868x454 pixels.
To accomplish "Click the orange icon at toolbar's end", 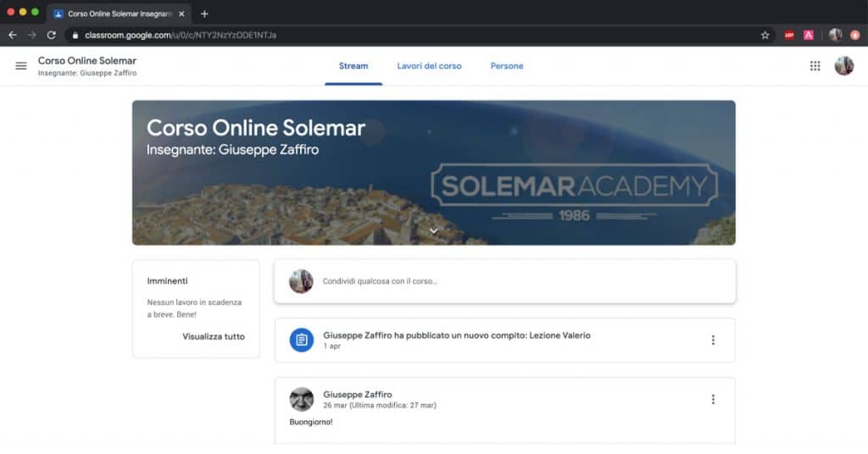I will tap(855, 35).
